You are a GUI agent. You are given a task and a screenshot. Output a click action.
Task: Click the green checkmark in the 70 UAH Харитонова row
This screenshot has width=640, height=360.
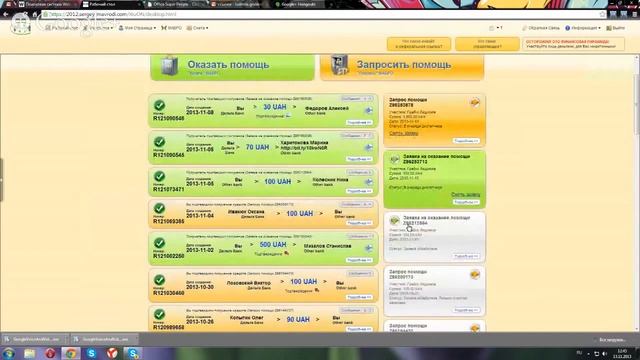[x=160, y=142]
